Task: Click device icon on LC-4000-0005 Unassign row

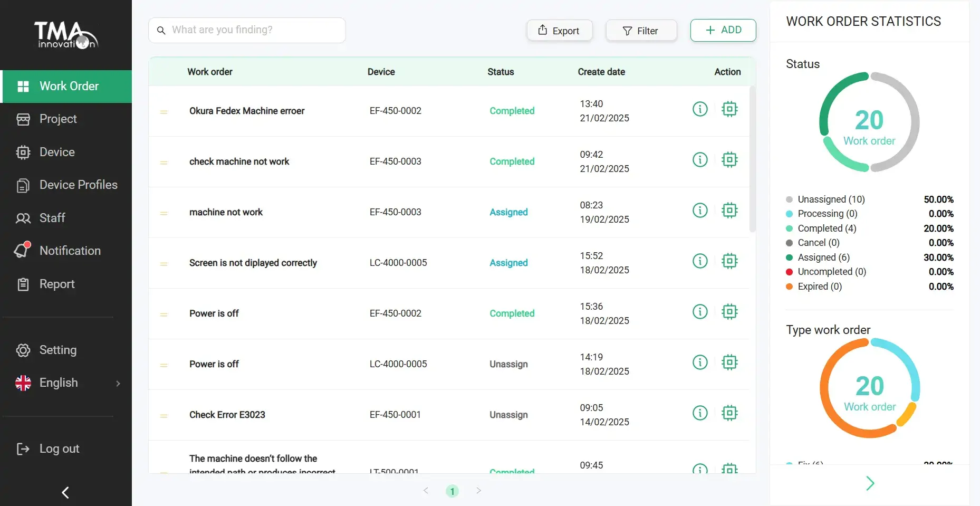Action: (729, 362)
